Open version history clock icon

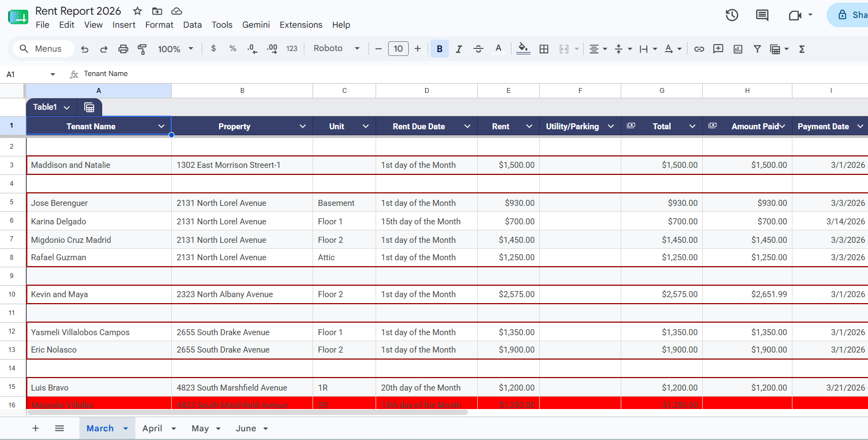[x=732, y=15]
